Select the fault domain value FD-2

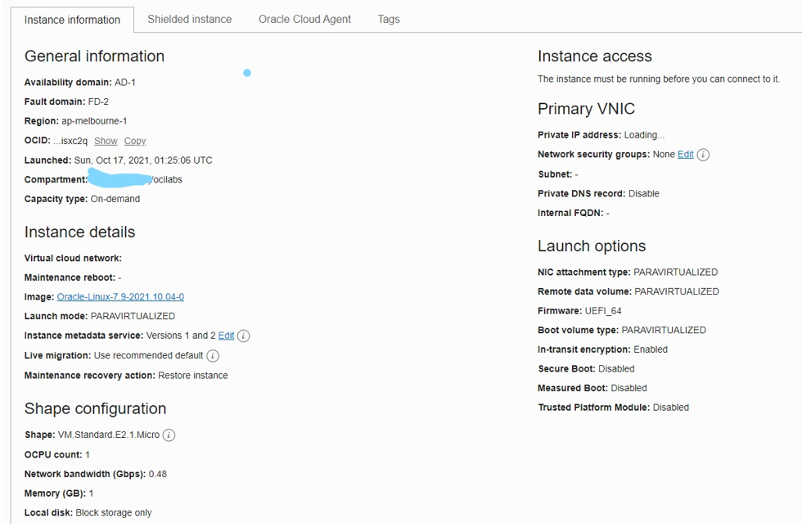98,101
